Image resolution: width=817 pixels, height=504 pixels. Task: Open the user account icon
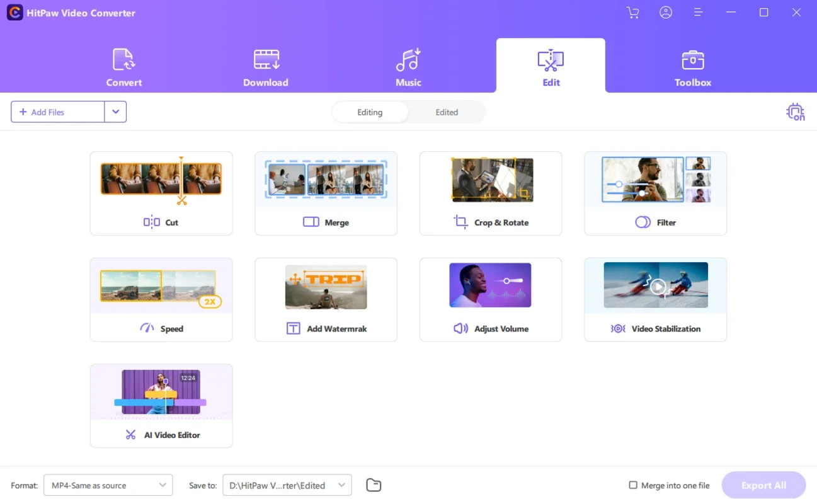point(666,13)
